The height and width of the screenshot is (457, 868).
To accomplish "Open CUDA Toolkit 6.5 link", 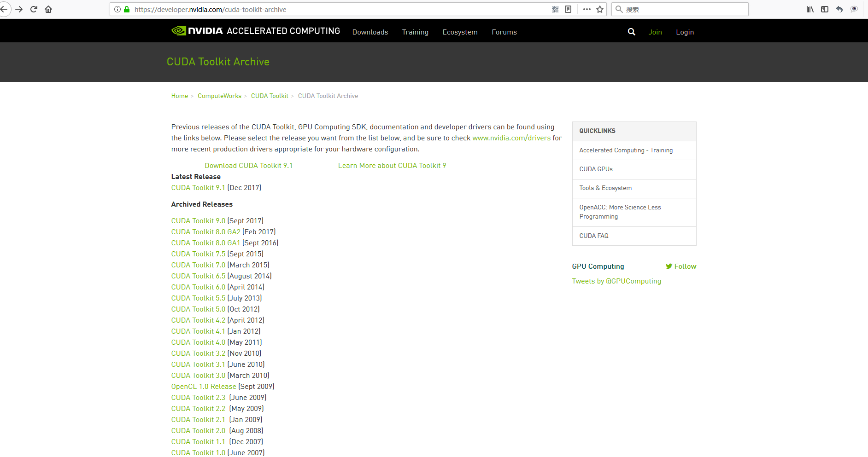I will (198, 276).
